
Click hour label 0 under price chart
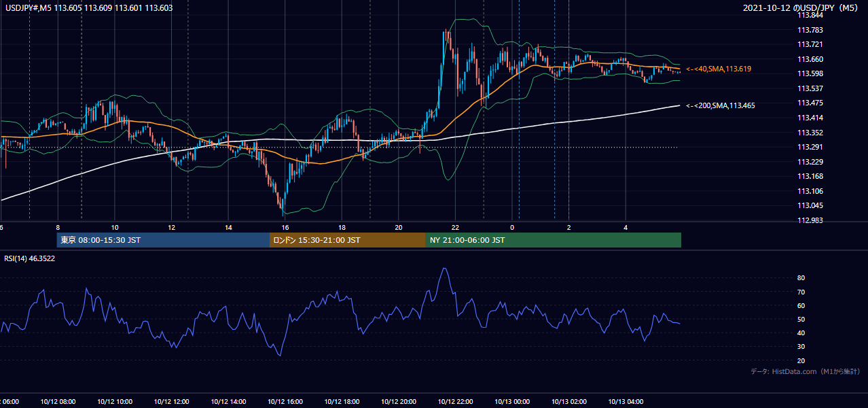pyautogui.click(x=512, y=228)
